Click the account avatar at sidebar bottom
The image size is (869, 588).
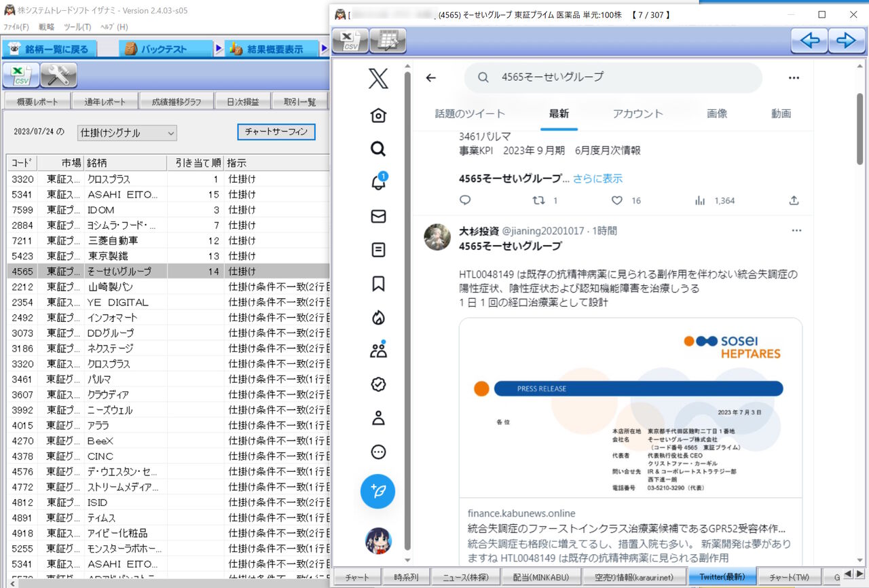[x=378, y=540]
